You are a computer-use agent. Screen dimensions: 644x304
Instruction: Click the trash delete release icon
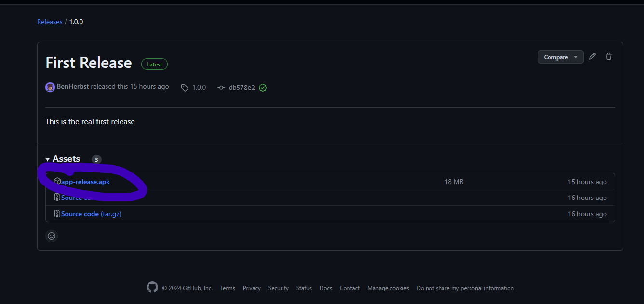[609, 57]
